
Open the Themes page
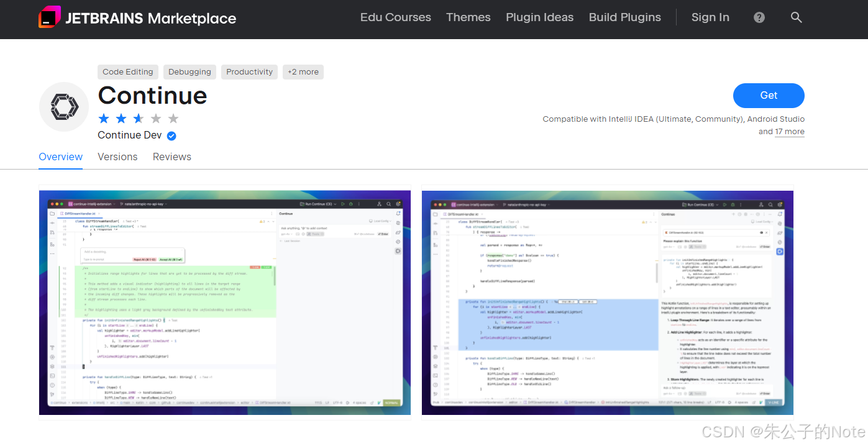(x=468, y=17)
